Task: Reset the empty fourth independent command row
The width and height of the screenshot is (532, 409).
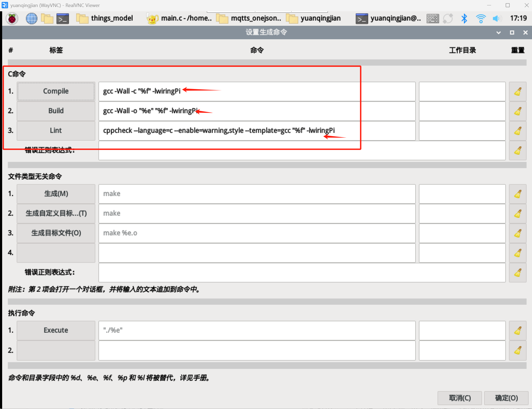Action: 517,253
